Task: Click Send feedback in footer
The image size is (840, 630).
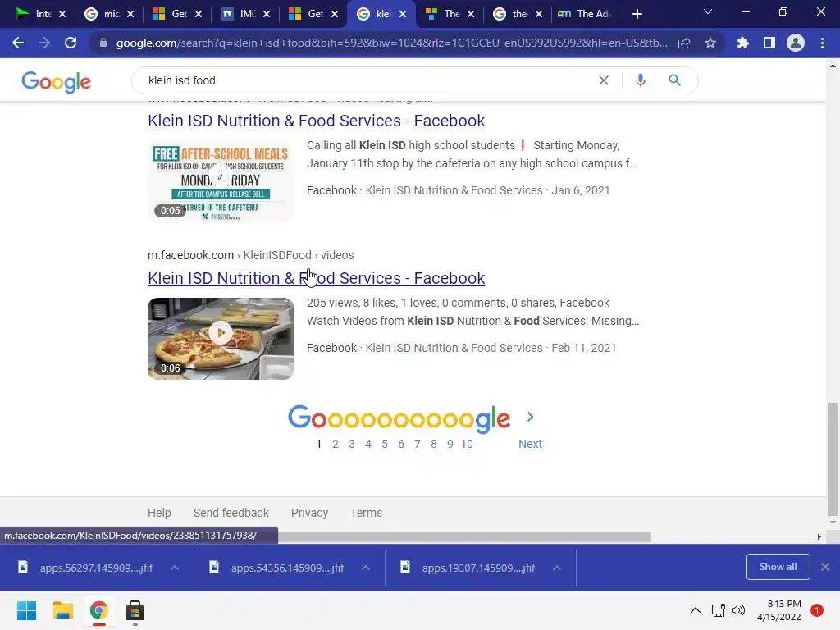Action: [231, 513]
